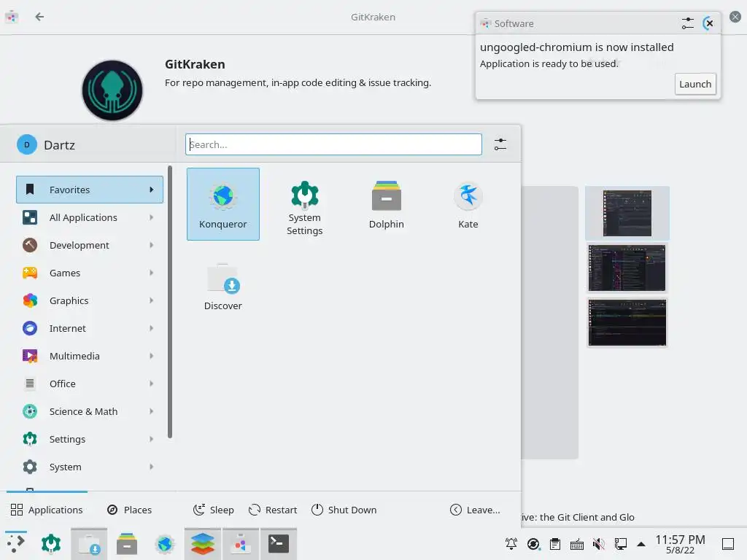Expand the All Applications category
Viewport: 747px width, 560px height.
[x=90, y=217]
